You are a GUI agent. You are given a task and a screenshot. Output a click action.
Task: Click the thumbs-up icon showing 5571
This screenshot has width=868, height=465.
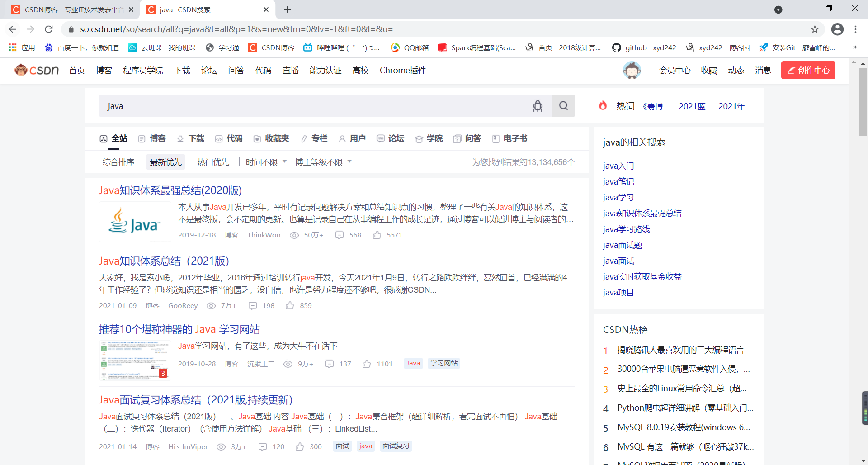(x=377, y=235)
